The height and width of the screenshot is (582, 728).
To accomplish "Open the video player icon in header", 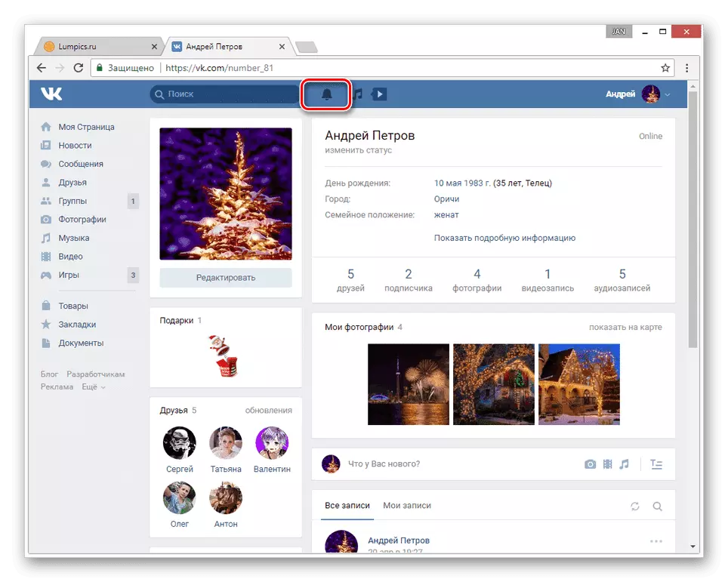I will click(380, 94).
